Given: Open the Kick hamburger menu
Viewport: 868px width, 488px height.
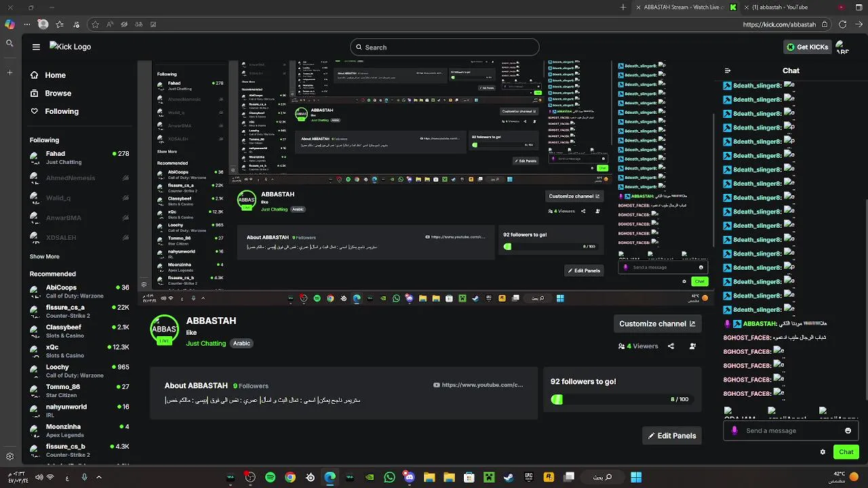Looking at the screenshot, I should pos(36,47).
